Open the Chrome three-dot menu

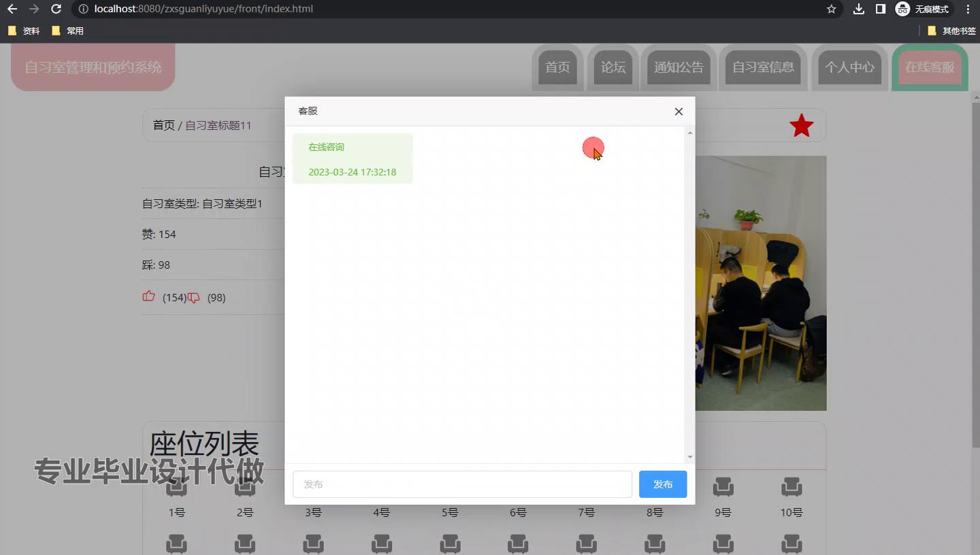pyautogui.click(x=968, y=9)
